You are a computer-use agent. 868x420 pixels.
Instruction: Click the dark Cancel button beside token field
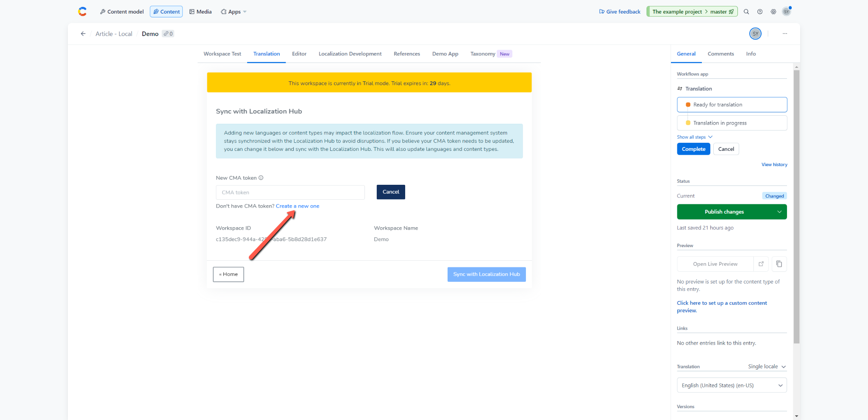pyautogui.click(x=391, y=192)
